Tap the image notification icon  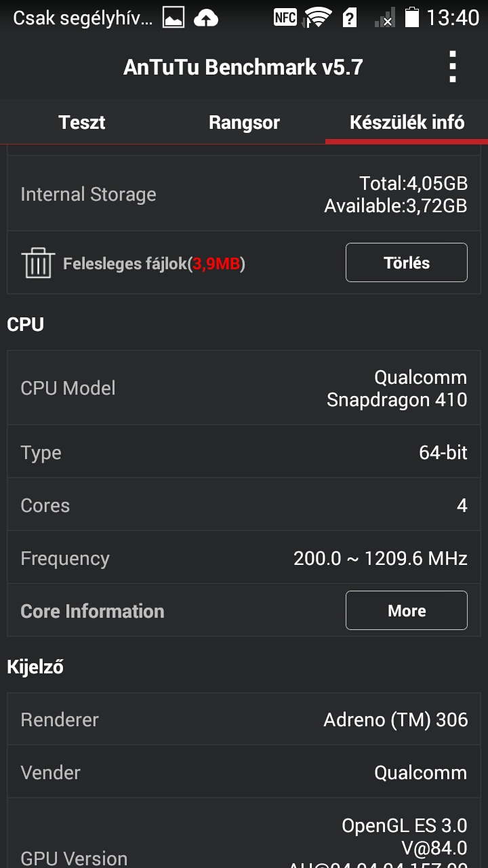174,18
